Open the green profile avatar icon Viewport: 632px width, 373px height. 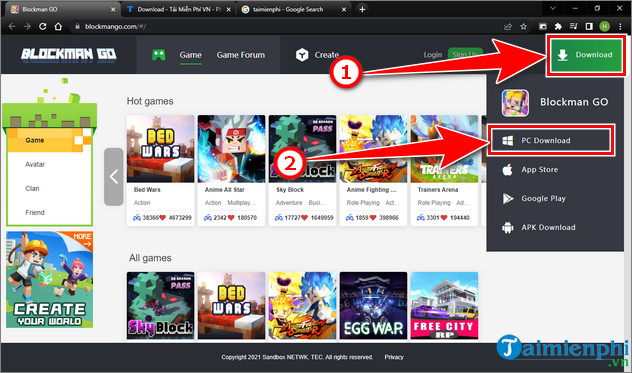(604, 27)
